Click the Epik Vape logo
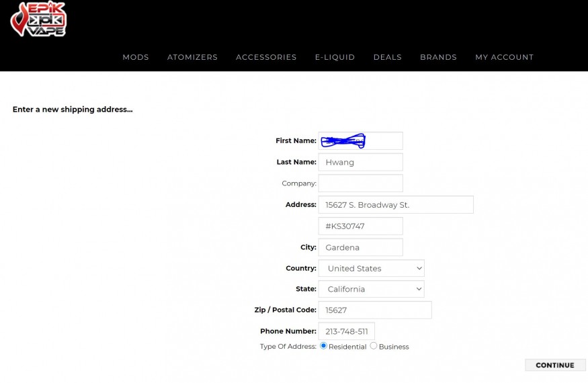588x383 pixels. [38, 19]
